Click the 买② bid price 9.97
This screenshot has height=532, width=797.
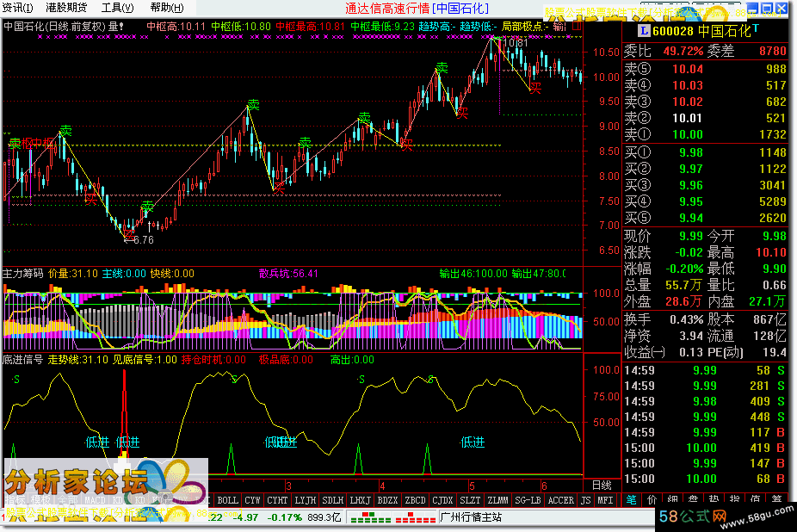(691, 169)
